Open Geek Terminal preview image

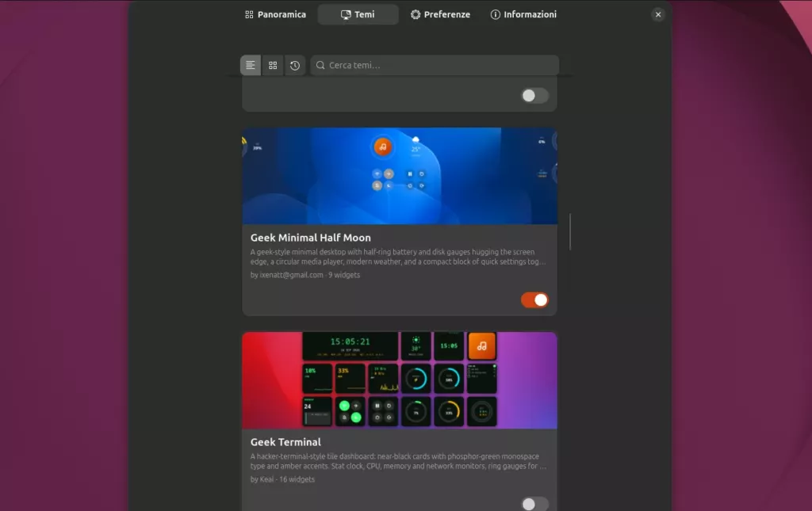coord(400,380)
